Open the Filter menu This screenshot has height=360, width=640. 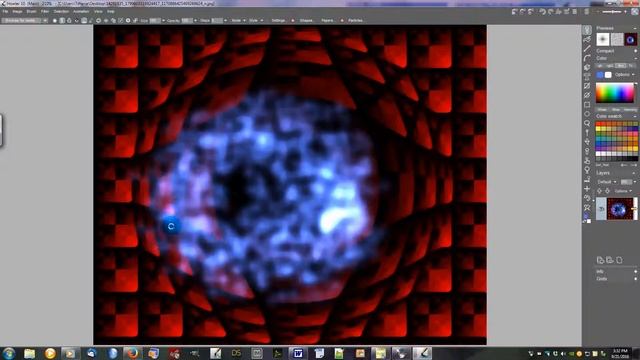pyautogui.click(x=44, y=11)
